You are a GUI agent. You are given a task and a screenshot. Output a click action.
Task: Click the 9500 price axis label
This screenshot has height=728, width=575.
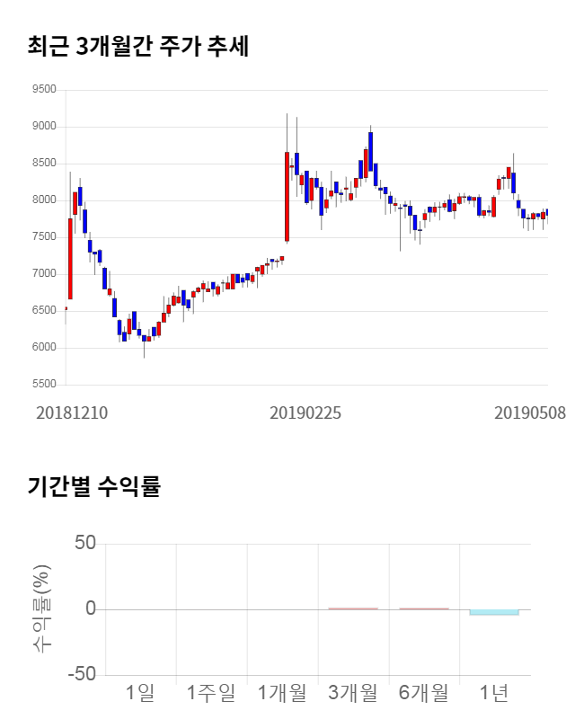click(x=44, y=90)
